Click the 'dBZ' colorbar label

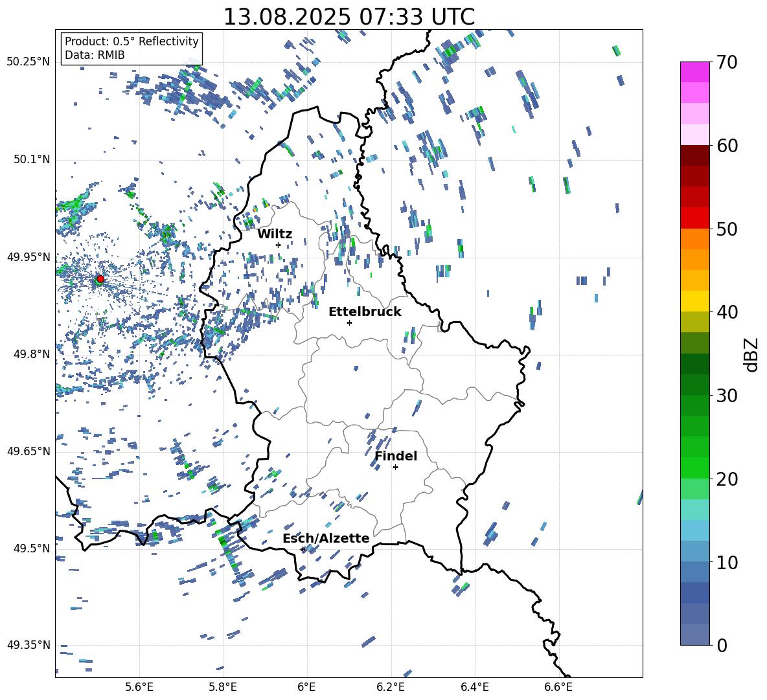(x=752, y=354)
